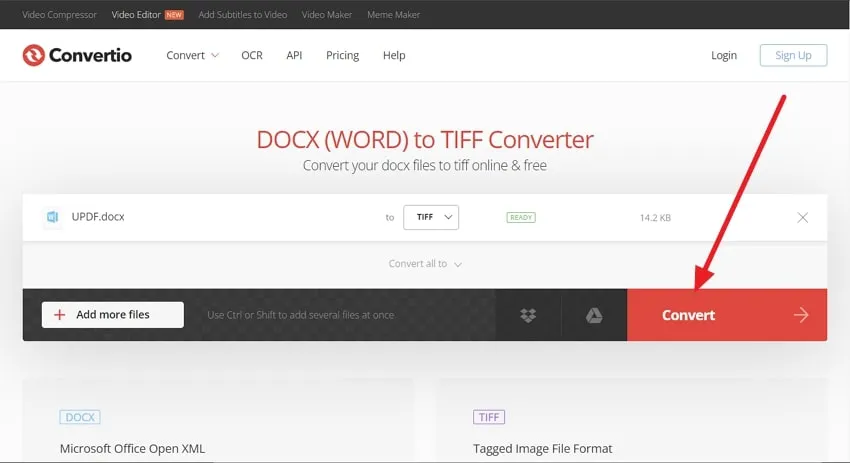Click the Add more files button
This screenshot has width=850, height=463.
click(113, 314)
